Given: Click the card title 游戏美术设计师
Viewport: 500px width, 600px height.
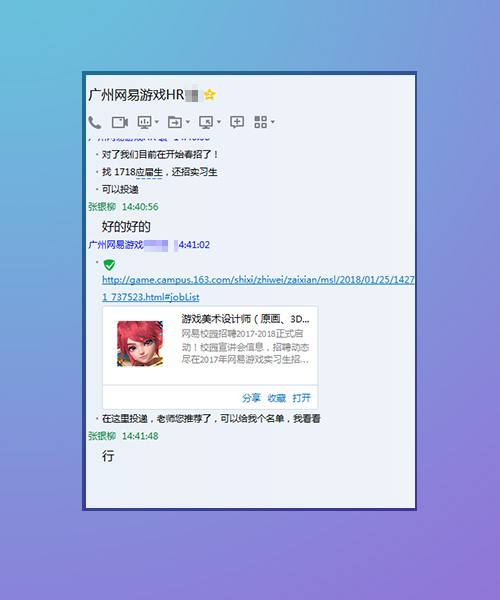Looking at the screenshot, I should point(216,319).
